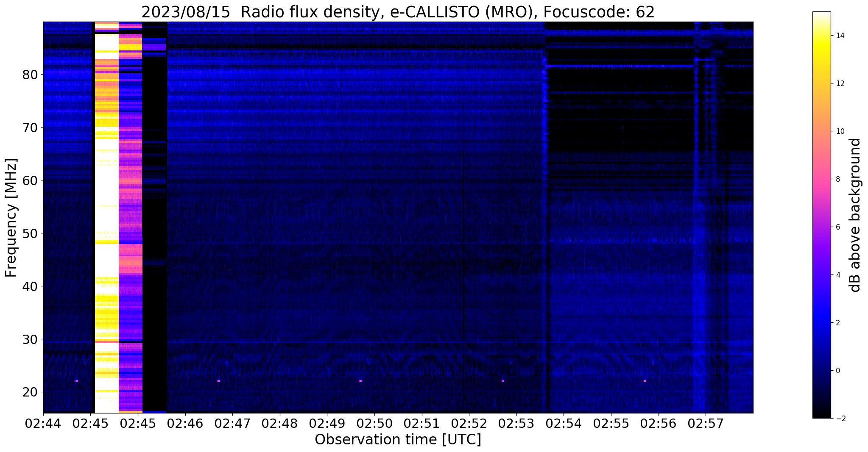
Task: Click the 02:47 time tick label
Action: [x=232, y=423]
